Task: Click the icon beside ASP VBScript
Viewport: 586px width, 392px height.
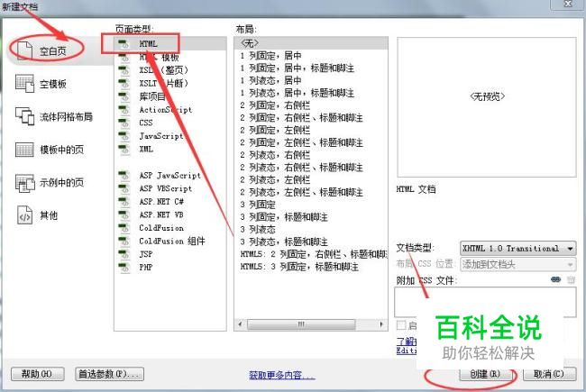Action: point(124,188)
